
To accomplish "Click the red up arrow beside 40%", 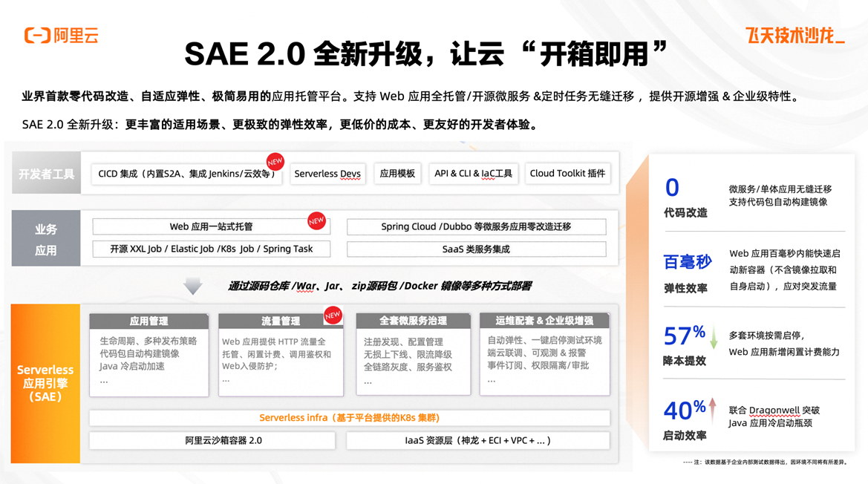I will [713, 411].
